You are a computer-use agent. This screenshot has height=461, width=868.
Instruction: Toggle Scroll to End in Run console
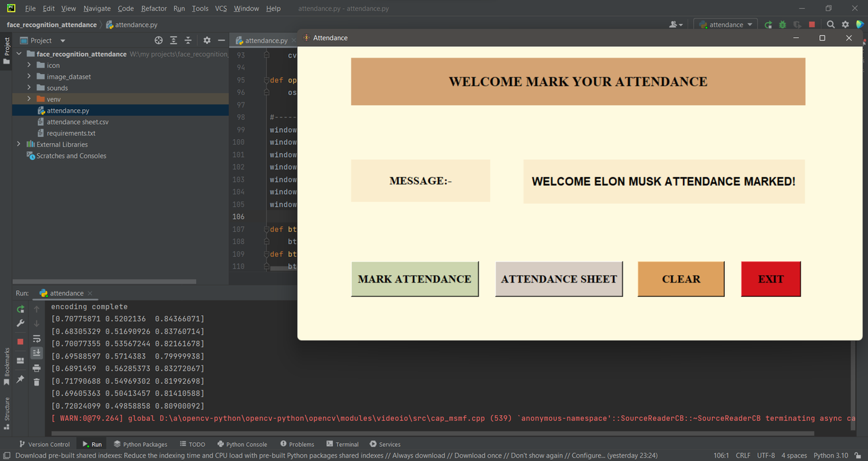(37, 353)
